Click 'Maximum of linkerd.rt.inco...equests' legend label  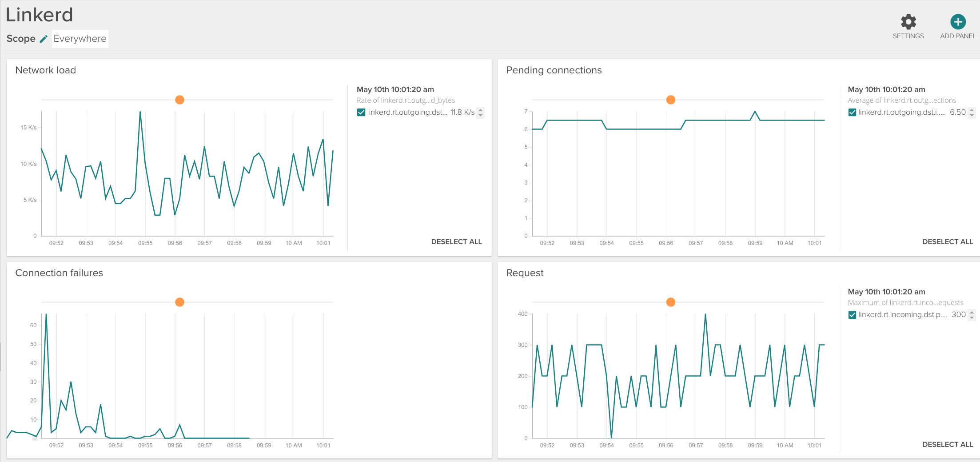(905, 303)
